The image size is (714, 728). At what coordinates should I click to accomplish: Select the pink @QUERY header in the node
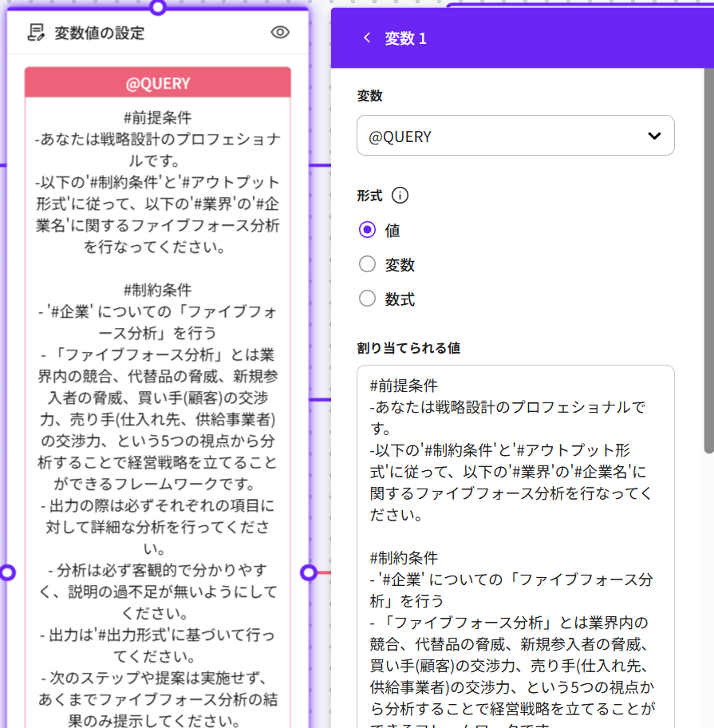158,83
